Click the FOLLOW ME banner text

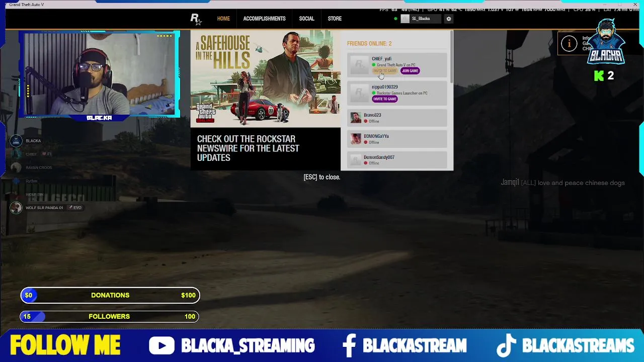click(x=65, y=346)
